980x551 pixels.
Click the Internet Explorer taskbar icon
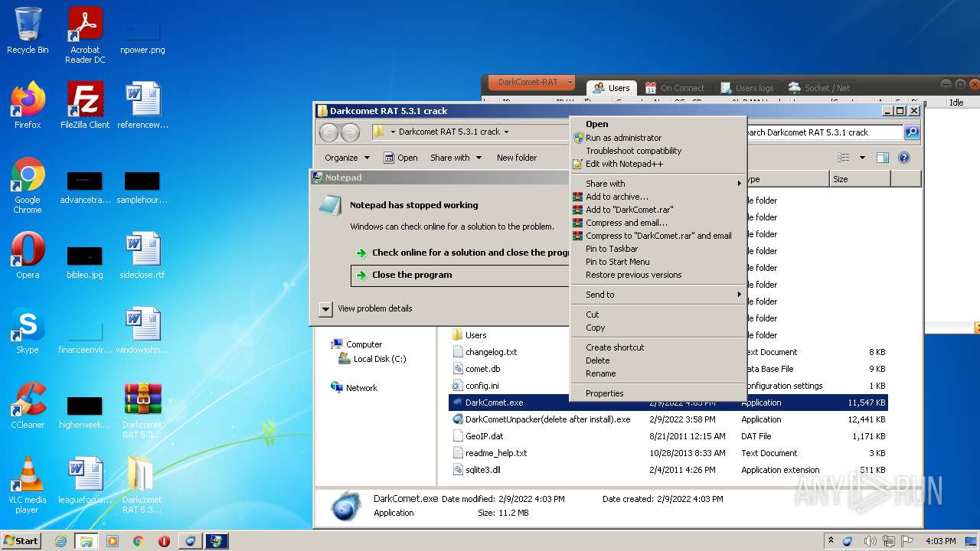60,541
